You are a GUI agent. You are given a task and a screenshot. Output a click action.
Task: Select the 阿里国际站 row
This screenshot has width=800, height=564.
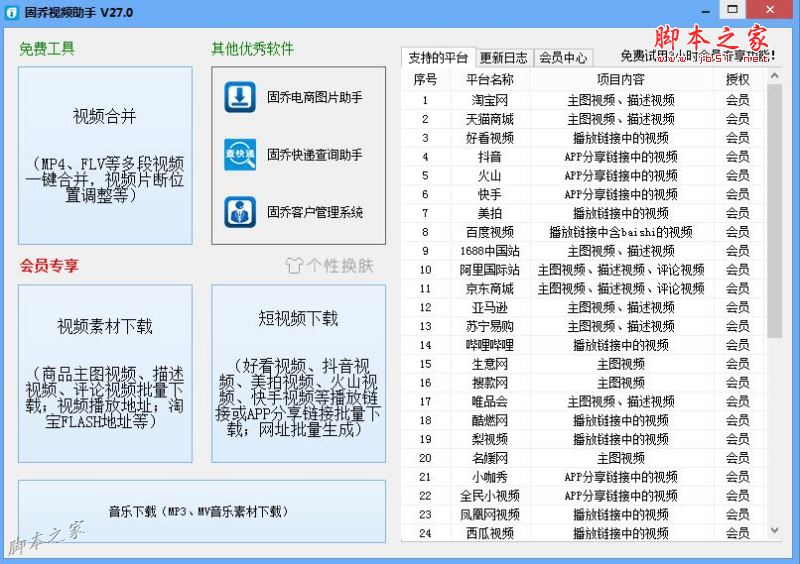[x=583, y=269]
